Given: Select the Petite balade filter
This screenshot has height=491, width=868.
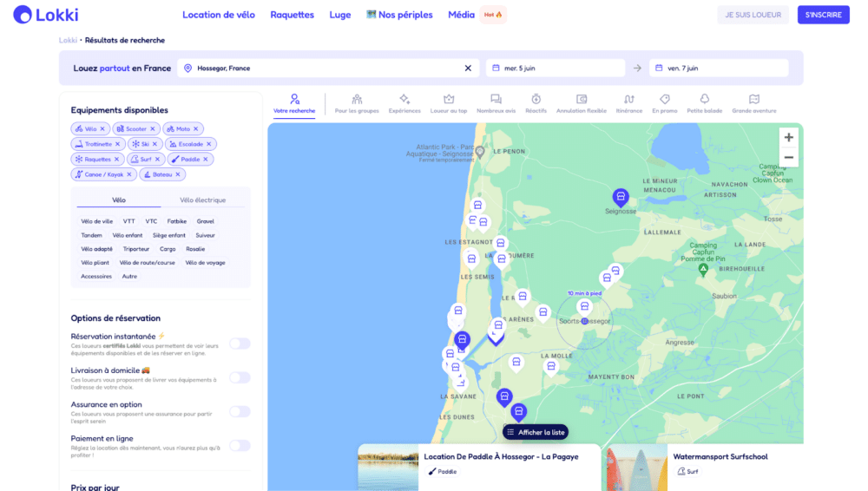Looking at the screenshot, I should click(705, 103).
